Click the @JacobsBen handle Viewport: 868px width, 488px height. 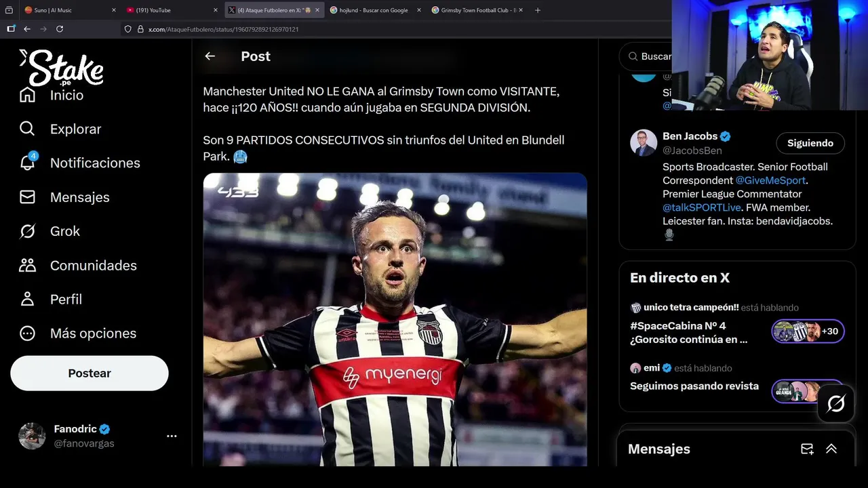pyautogui.click(x=692, y=150)
